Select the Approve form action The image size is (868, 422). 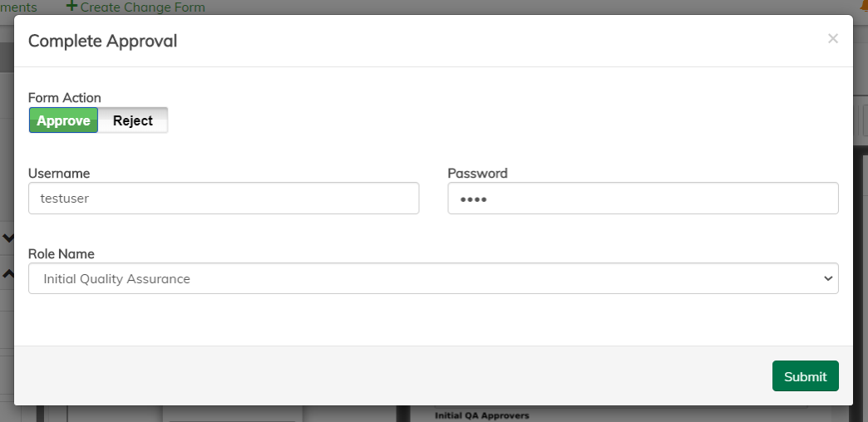[x=63, y=120]
